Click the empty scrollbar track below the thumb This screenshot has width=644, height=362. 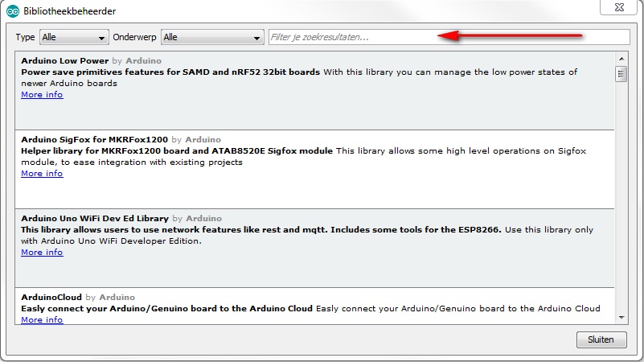point(621,201)
